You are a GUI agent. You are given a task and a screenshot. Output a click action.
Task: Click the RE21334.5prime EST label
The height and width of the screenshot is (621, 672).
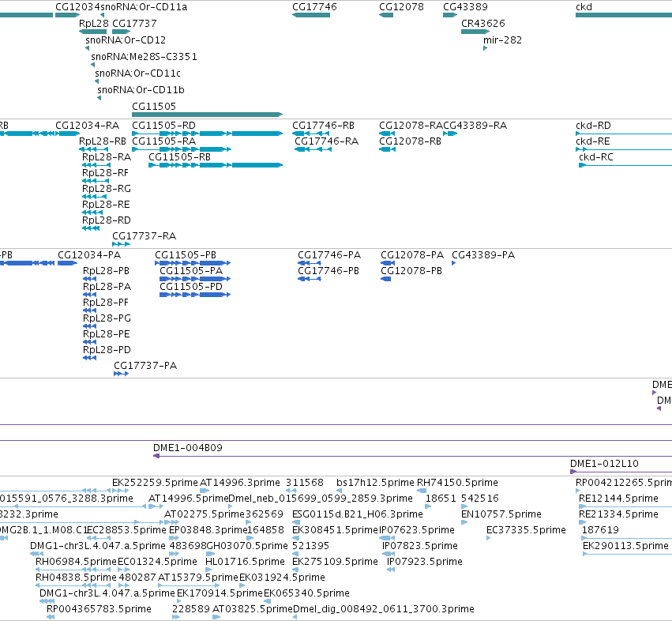[x=618, y=514]
